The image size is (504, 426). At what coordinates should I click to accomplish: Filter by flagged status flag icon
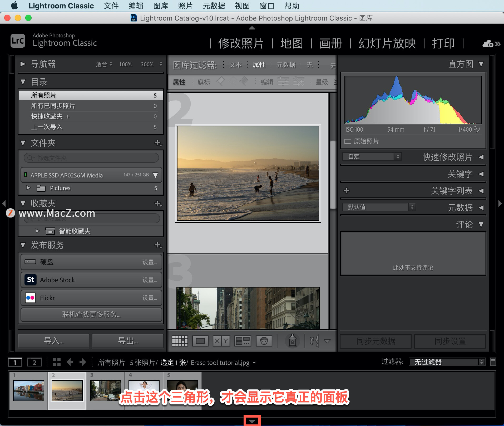coord(220,82)
